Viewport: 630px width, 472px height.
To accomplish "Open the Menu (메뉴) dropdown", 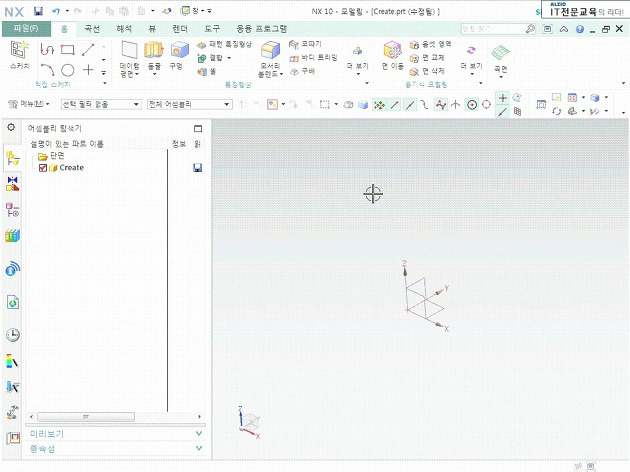I will [x=29, y=104].
